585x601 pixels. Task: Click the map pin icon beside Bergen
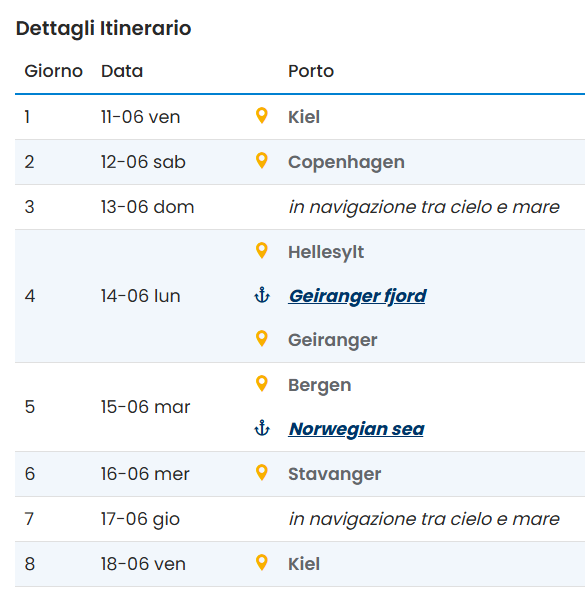click(x=261, y=384)
